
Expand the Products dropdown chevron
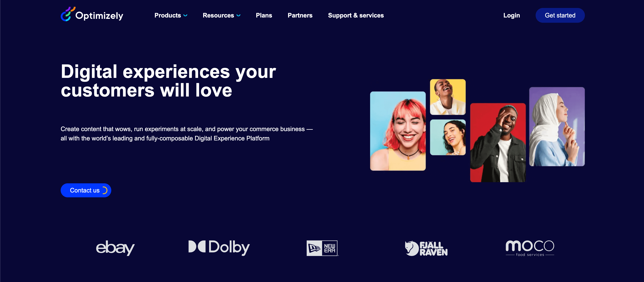pyautogui.click(x=185, y=16)
